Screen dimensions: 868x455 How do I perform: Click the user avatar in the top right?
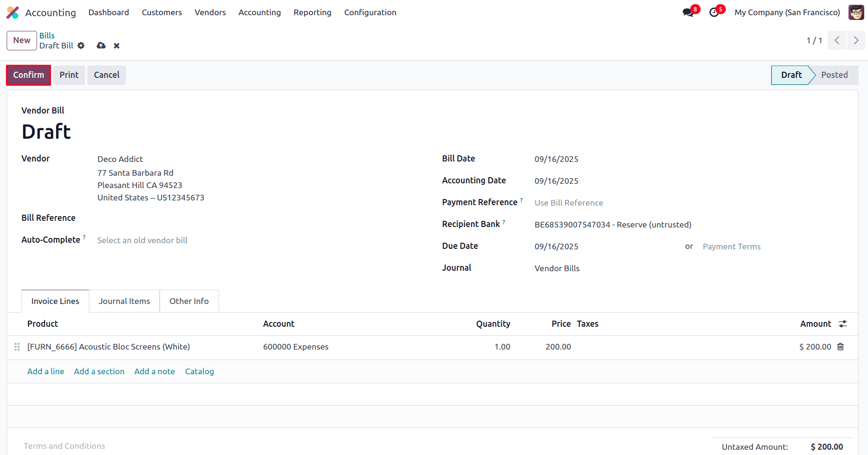coord(856,12)
